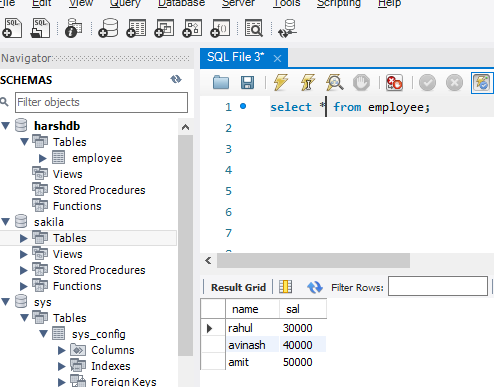Select the SQL File 3 tab
Screen dimensions: 494x387
[235, 57]
